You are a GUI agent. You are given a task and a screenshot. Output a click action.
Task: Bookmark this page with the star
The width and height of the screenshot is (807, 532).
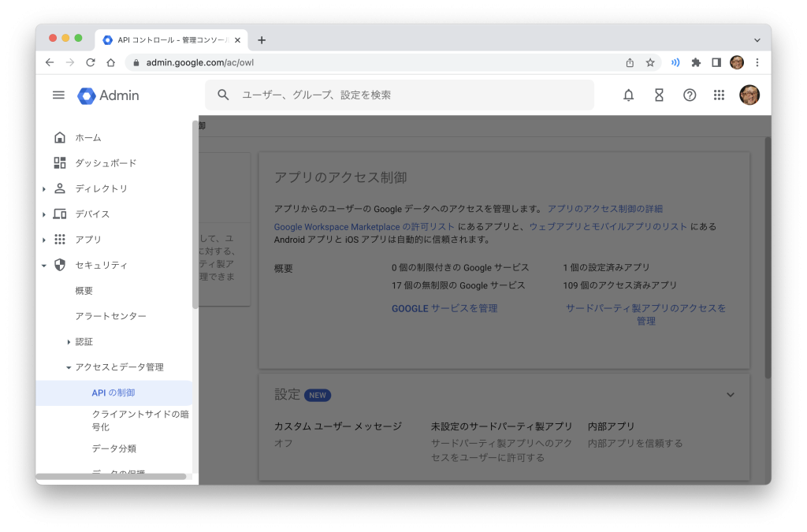pyautogui.click(x=650, y=62)
